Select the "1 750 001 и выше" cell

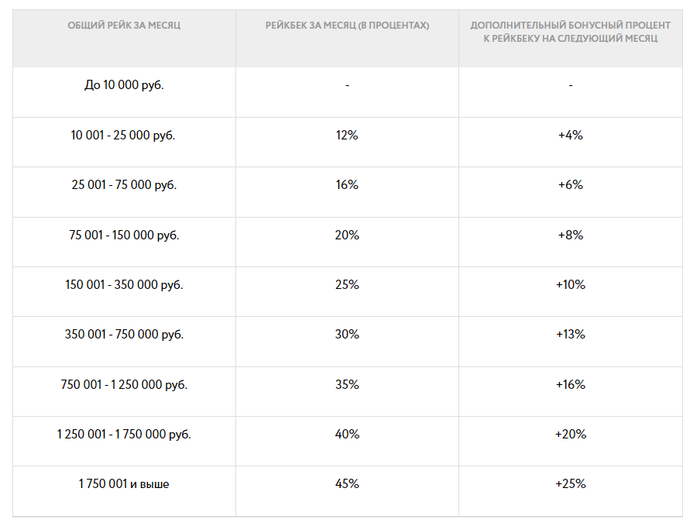(x=124, y=484)
